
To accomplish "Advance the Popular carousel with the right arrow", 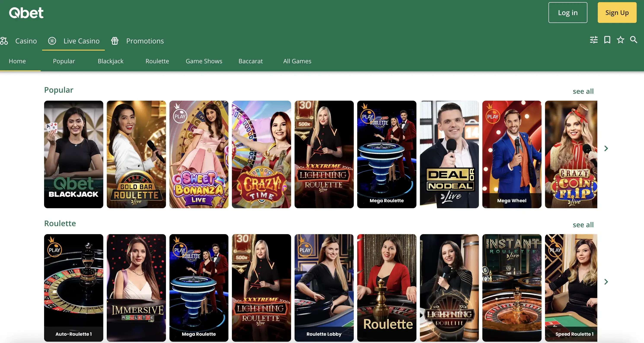I will coord(606,148).
